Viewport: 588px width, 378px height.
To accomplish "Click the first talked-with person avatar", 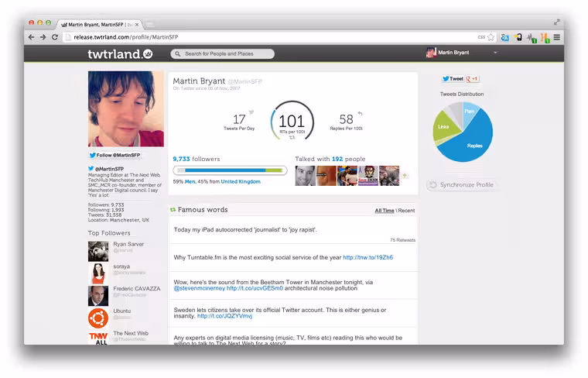I will pyautogui.click(x=306, y=176).
